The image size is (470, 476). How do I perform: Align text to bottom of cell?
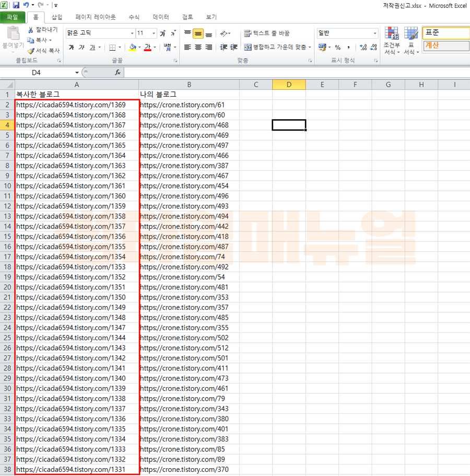[209, 33]
